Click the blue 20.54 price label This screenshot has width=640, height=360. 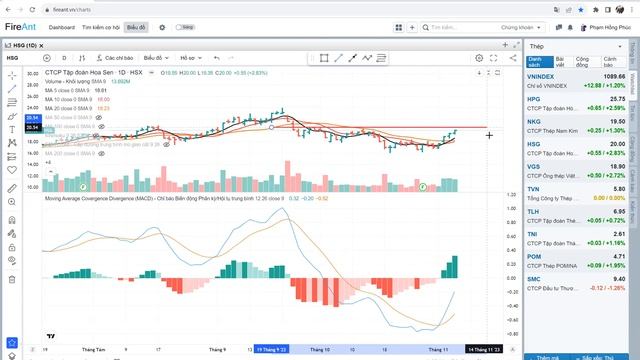click(33, 118)
